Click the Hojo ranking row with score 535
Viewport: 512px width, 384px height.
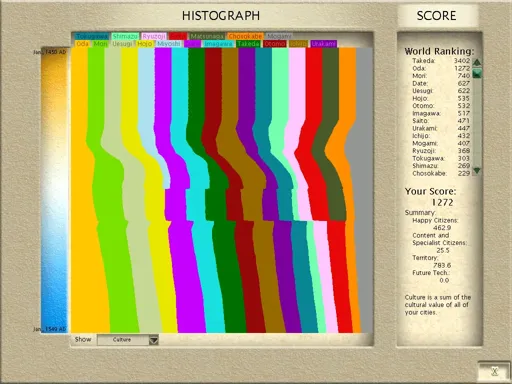point(441,98)
